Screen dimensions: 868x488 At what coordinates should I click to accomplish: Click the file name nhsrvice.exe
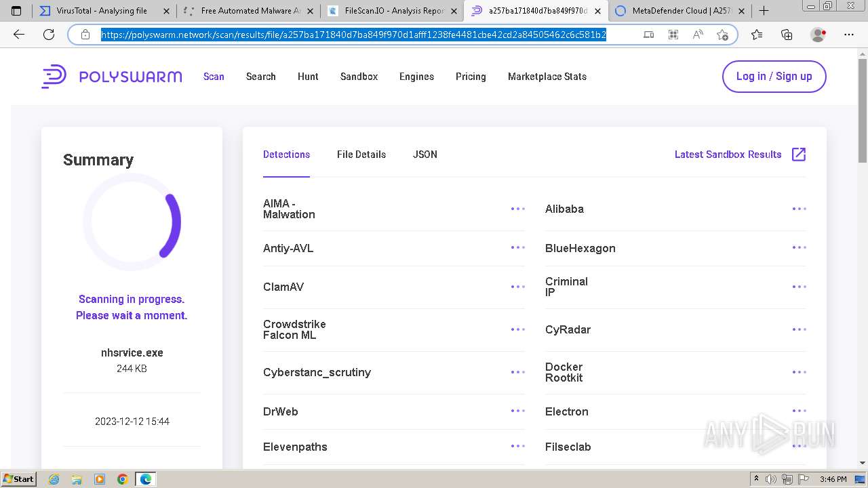(x=132, y=352)
